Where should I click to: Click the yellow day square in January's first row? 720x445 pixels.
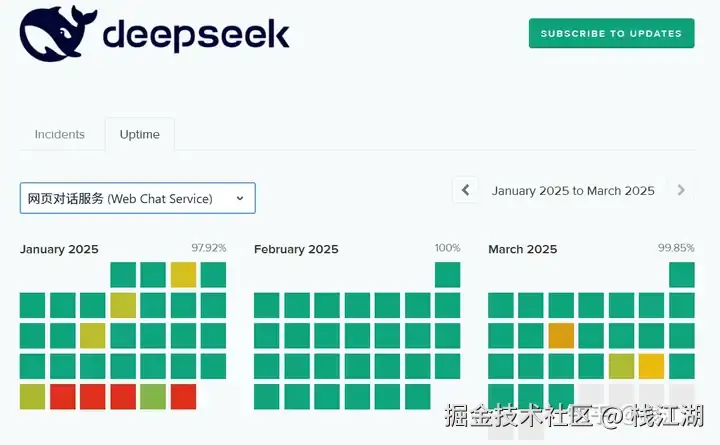184,275
